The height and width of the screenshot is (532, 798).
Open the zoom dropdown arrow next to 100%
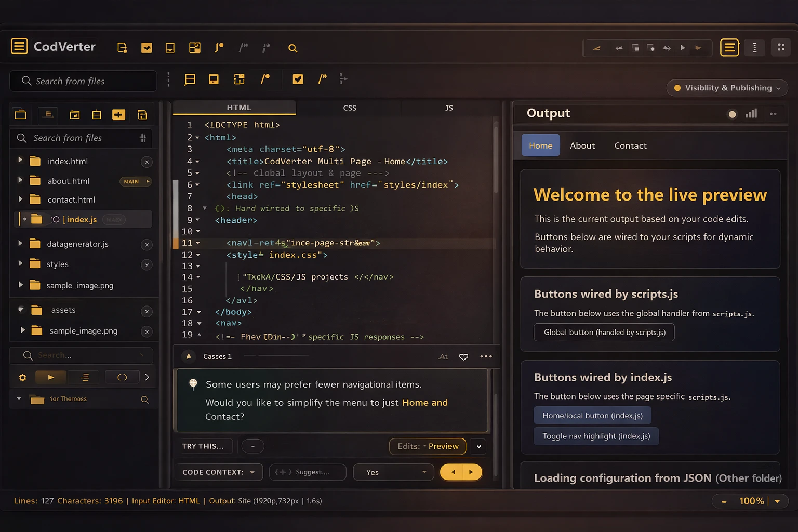tap(777, 501)
